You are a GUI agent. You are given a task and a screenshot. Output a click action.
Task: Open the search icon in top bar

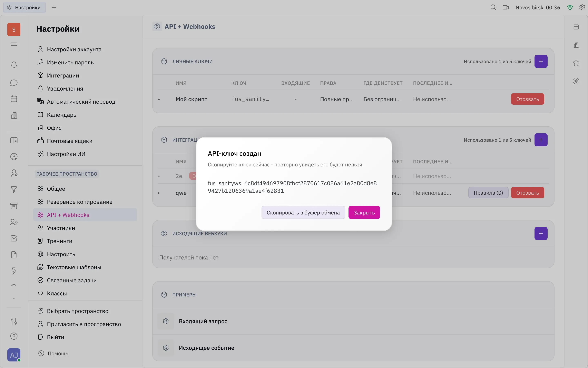[493, 8]
